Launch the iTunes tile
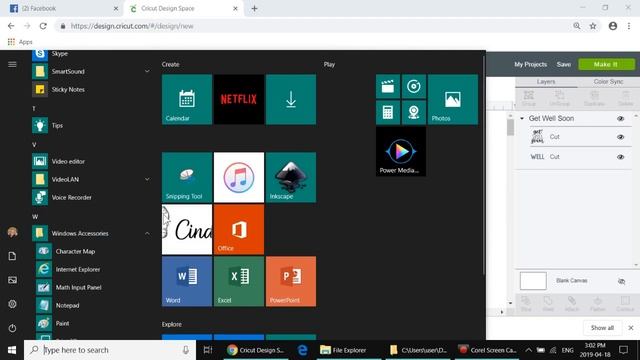 [239, 177]
